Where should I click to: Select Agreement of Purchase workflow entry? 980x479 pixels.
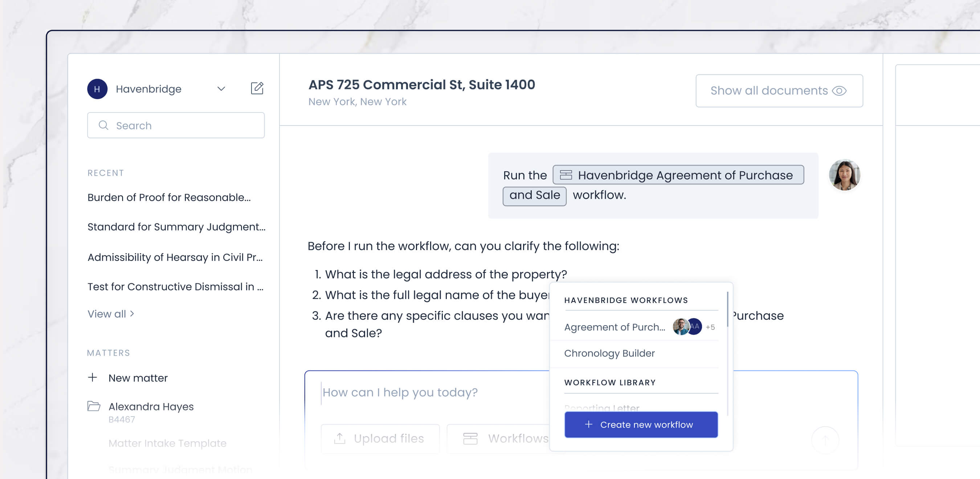pyautogui.click(x=614, y=327)
